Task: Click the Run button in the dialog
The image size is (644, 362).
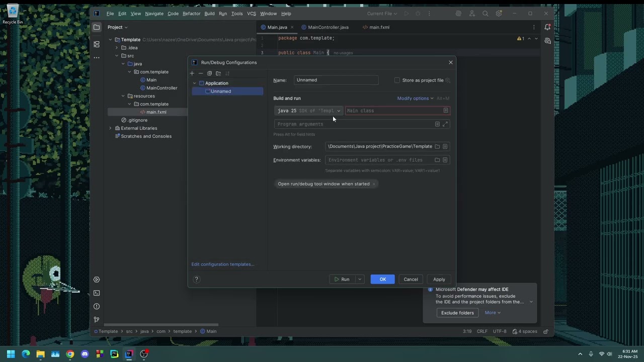Action: pos(343,280)
